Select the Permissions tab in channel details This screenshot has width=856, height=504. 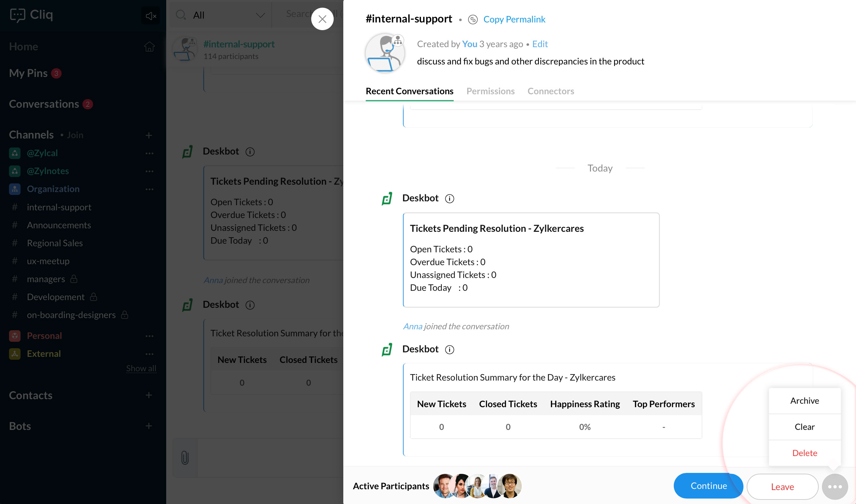(491, 91)
